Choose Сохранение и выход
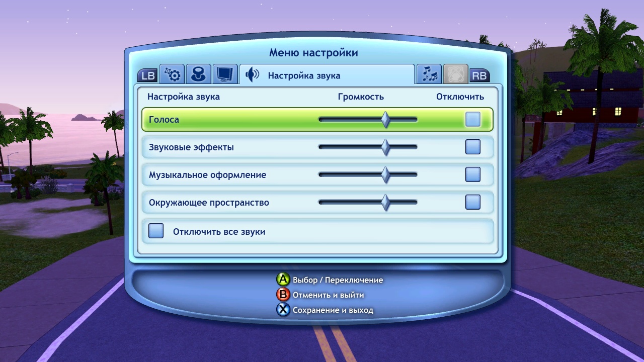Image resolution: width=644 pixels, height=362 pixels. (333, 310)
